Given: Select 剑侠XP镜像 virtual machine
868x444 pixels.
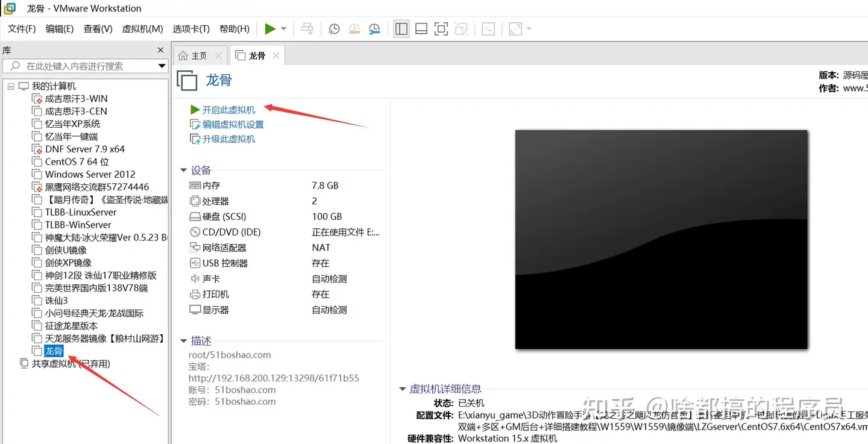Looking at the screenshot, I should click(x=68, y=263).
